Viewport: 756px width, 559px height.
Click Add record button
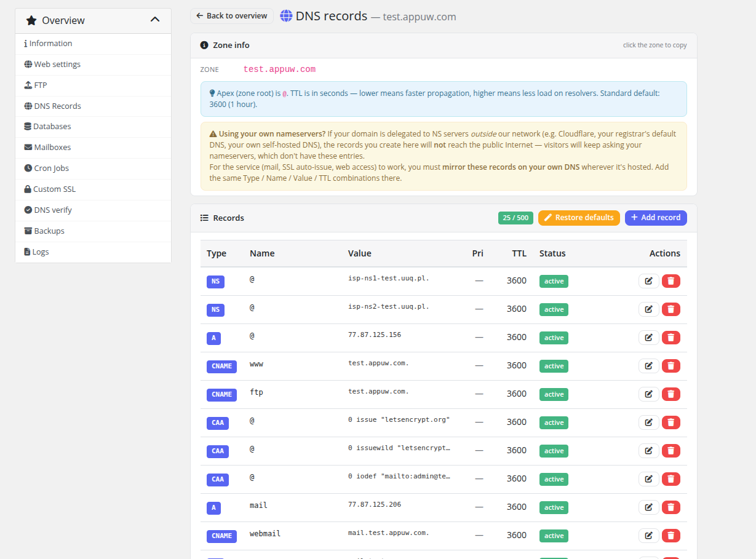[656, 218]
